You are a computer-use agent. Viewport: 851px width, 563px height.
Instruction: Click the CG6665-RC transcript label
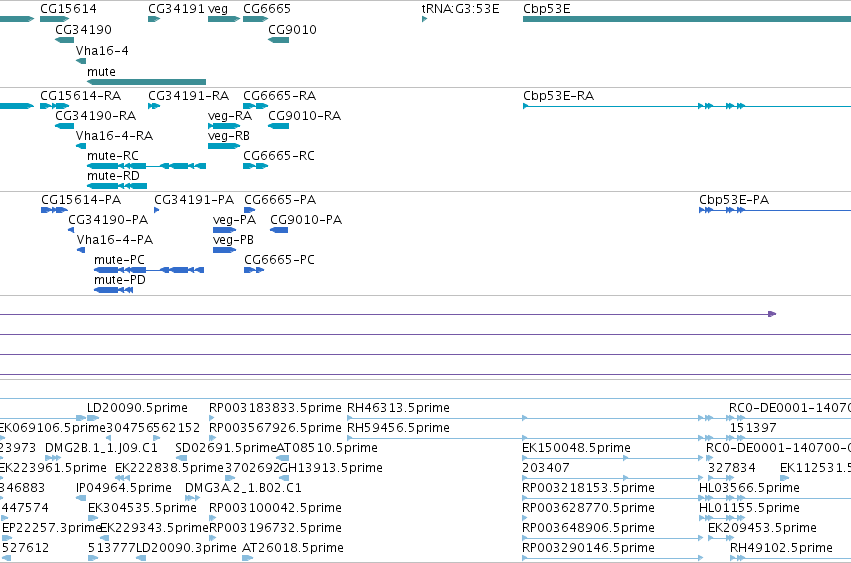pos(279,156)
